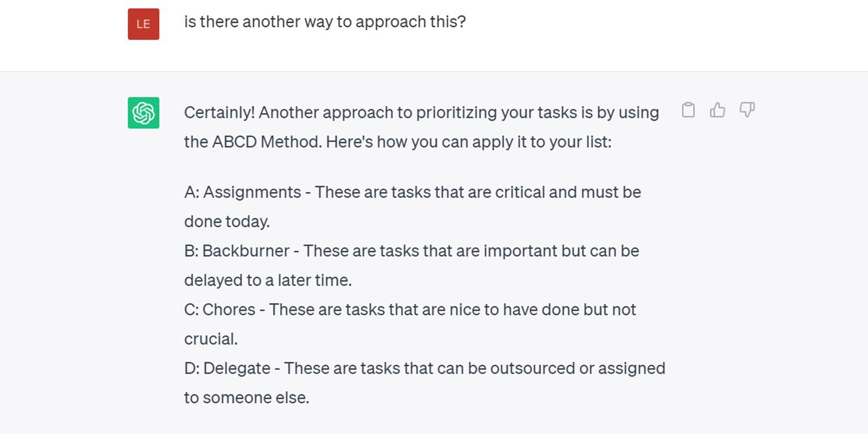Give the response a thumbs up

717,110
